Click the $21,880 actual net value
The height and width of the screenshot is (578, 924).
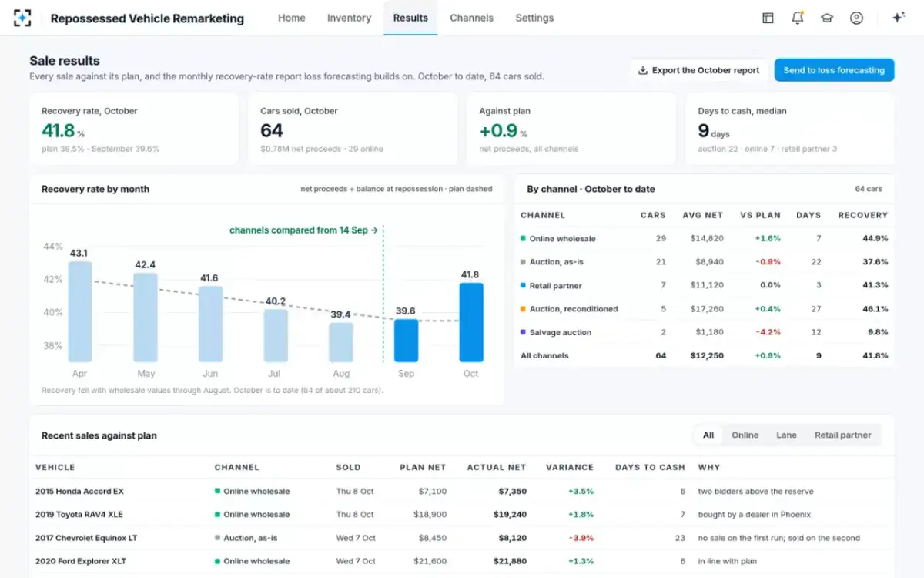(512, 562)
